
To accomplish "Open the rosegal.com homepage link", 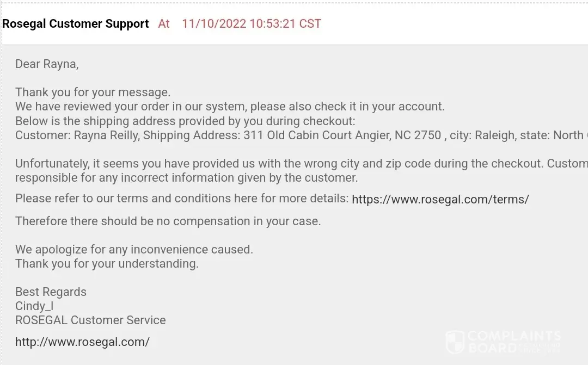I will point(82,342).
